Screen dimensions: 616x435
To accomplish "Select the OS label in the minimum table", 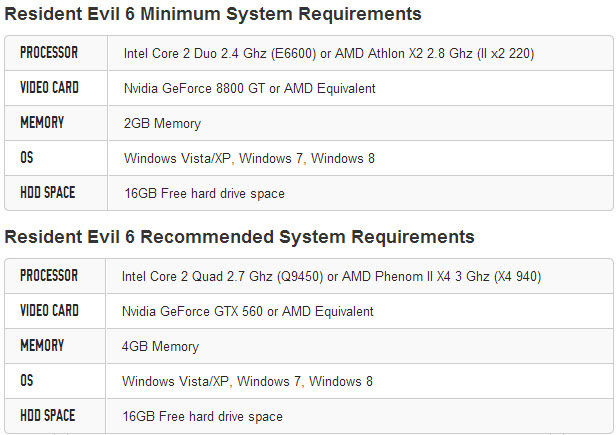I will [x=26, y=158].
